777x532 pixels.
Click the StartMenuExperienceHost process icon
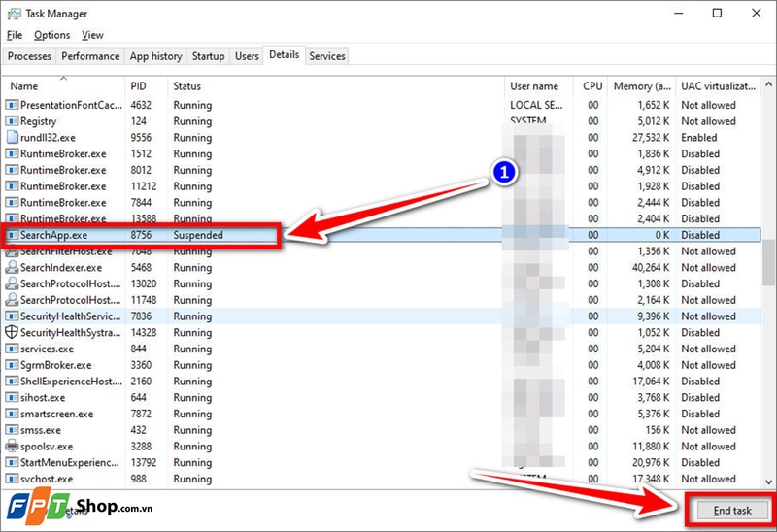point(12,463)
